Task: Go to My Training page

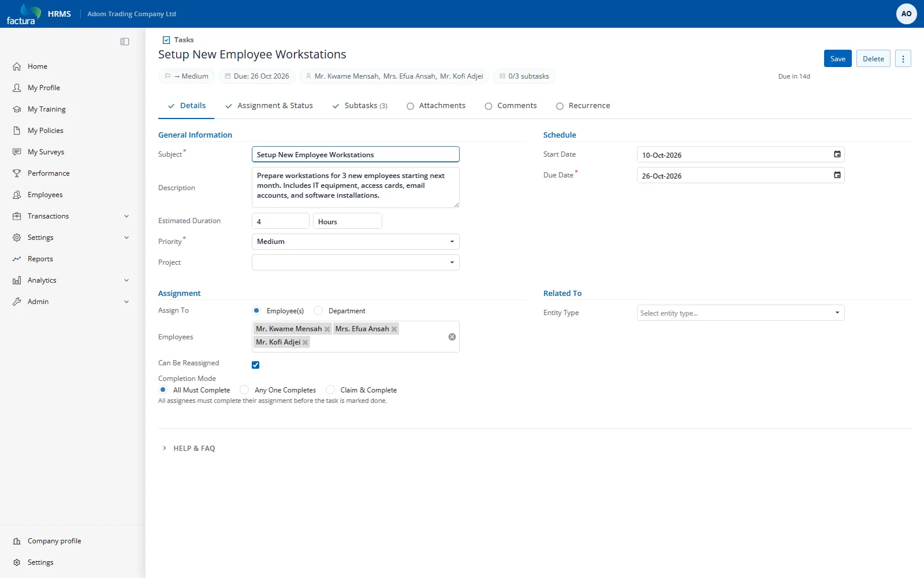Action: (47, 109)
